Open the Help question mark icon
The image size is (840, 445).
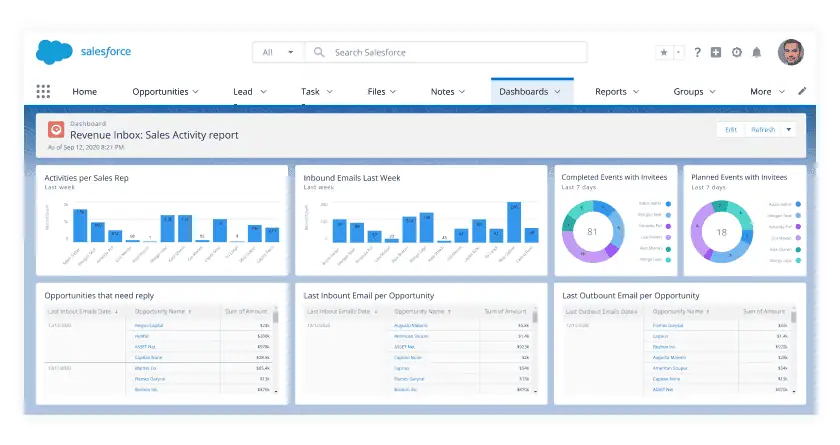tap(697, 52)
